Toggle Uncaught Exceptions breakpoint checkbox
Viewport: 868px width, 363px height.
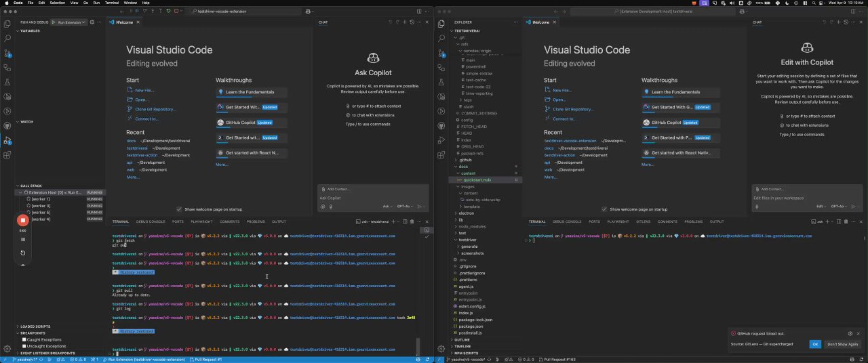click(24, 346)
